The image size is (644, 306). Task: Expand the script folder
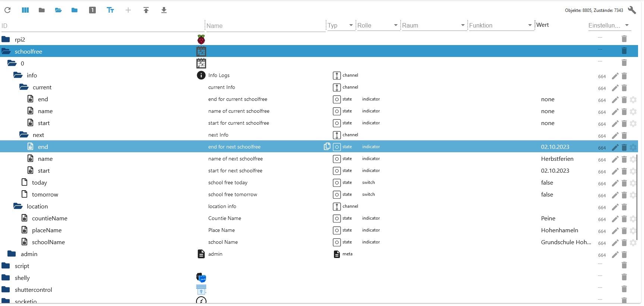click(x=6, y=266)
